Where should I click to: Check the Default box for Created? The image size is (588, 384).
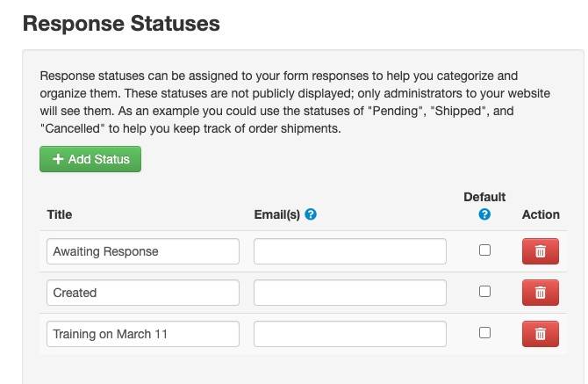coord(484,292)
